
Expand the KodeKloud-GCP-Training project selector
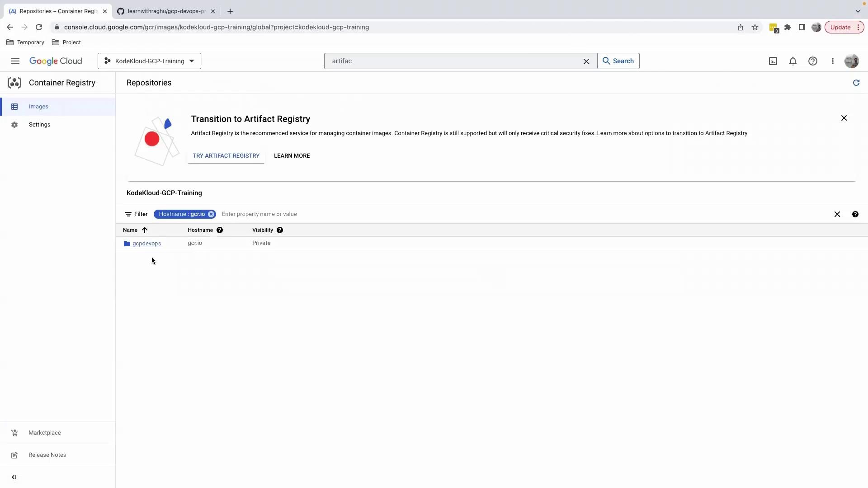(149, 61)
